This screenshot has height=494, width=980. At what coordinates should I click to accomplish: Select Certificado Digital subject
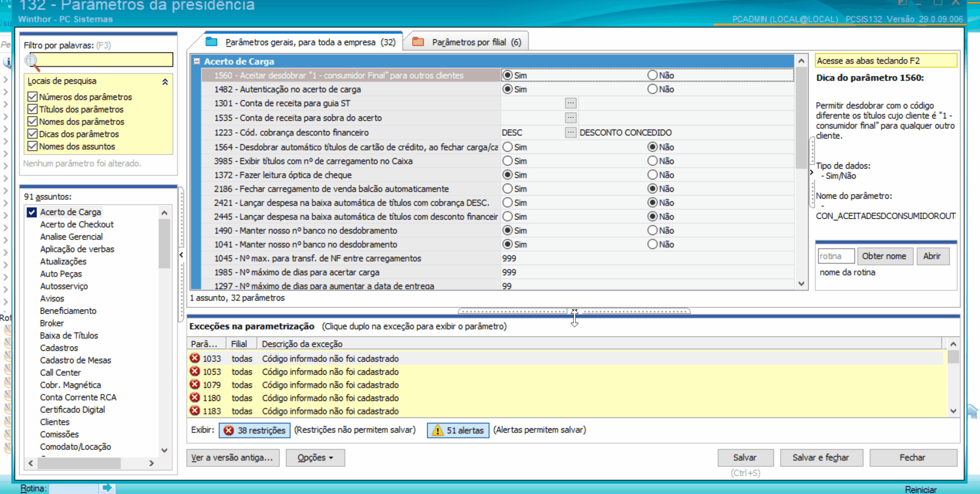tap(72, 410)
